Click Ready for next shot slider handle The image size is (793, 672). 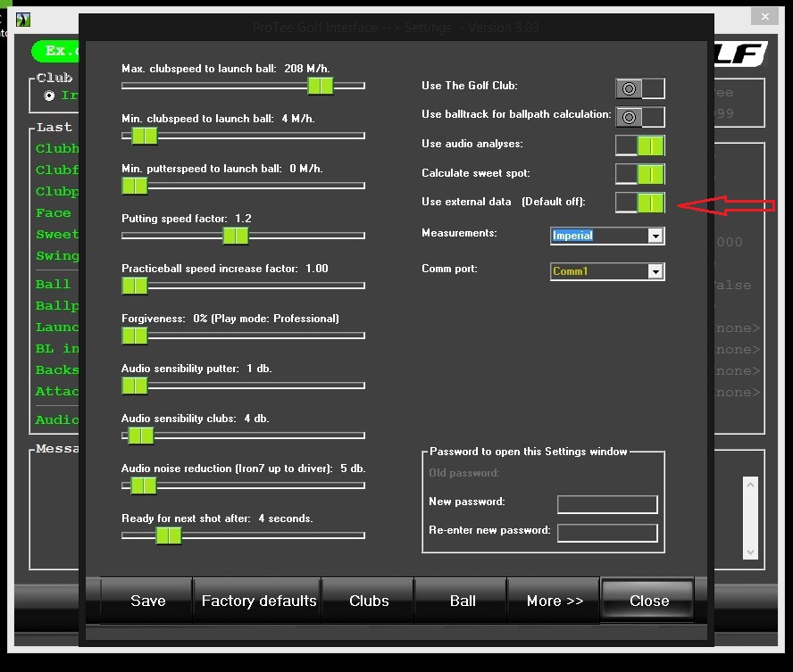tap(168, 535)
